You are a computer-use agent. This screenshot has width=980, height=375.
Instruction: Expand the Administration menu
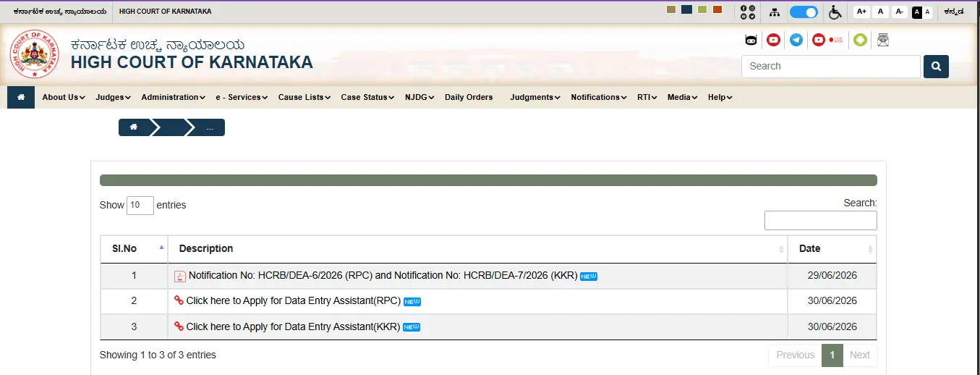tap(174, 97)
